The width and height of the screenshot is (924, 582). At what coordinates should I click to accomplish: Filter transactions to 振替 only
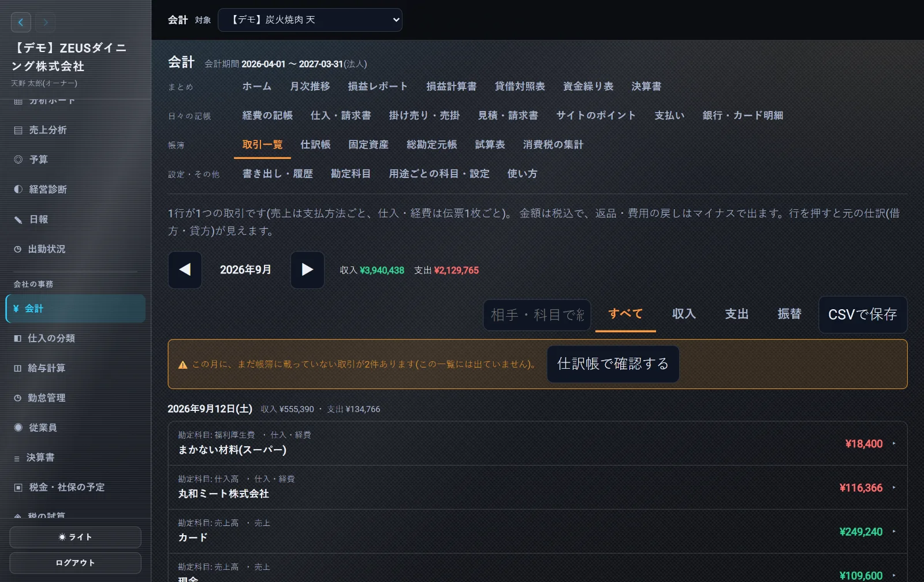pos(789,314)
